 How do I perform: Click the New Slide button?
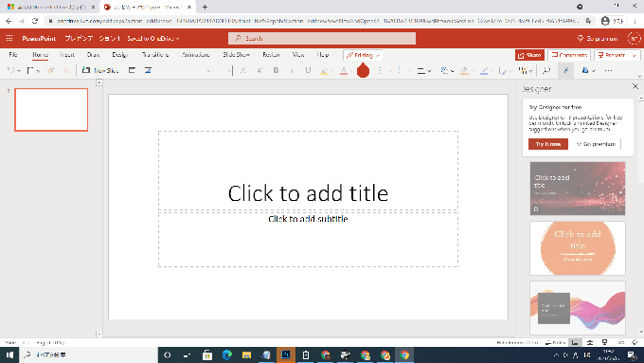(x=100, y=71)
